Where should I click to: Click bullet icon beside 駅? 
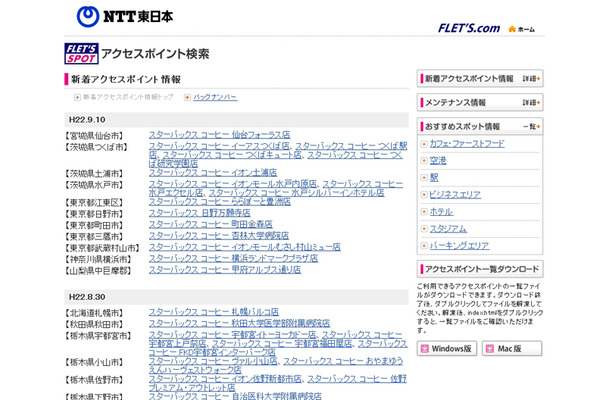(424, 178)
